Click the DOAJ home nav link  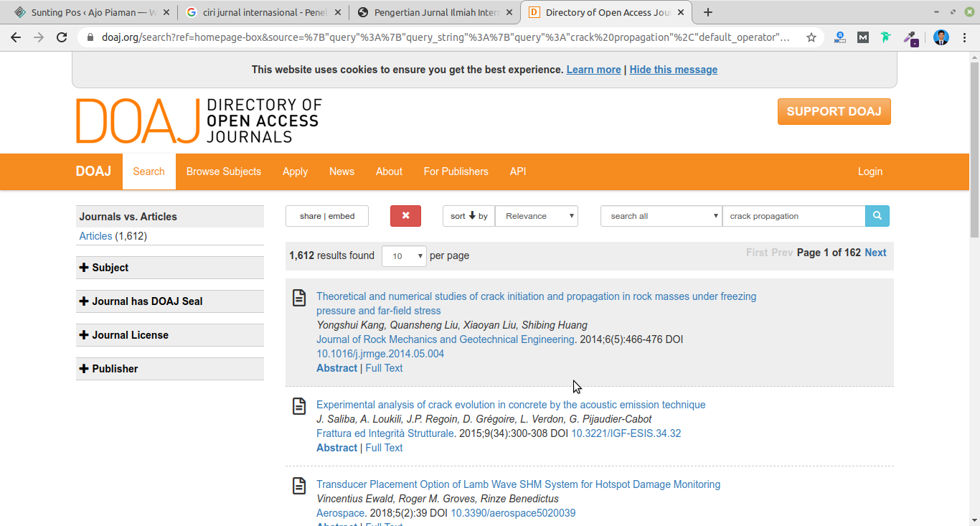[x=93, y=172]
